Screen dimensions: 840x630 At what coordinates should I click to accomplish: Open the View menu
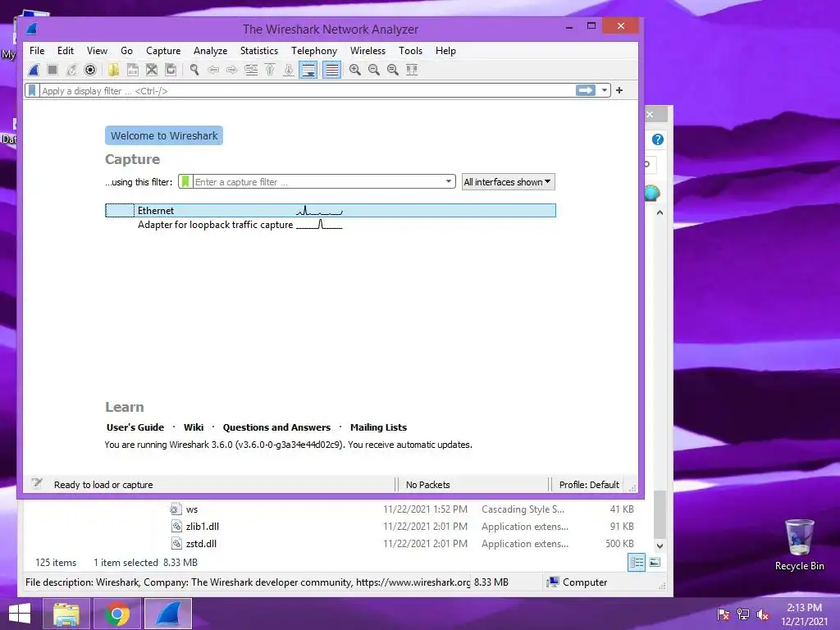[97, 50]
